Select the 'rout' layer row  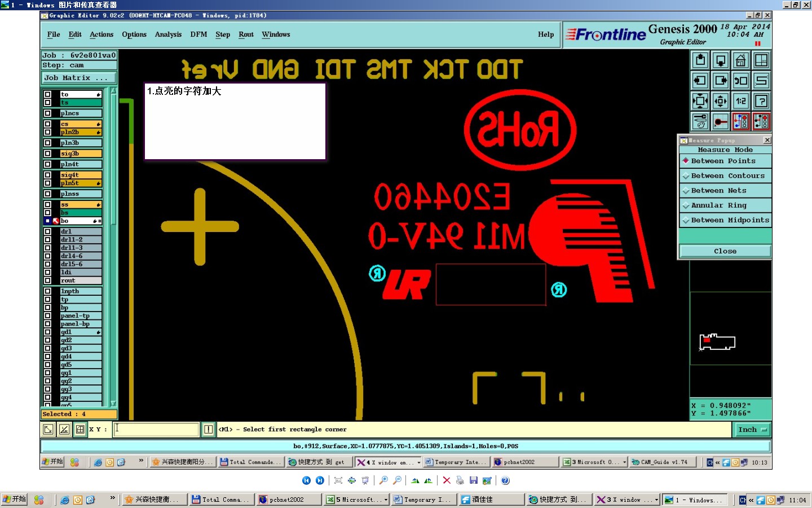pos(81,281)
